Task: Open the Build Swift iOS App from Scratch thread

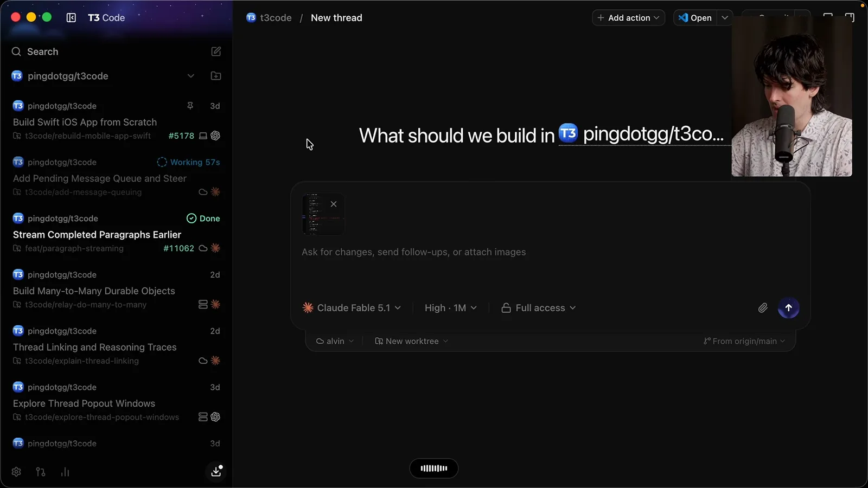Action: (117, 120)
